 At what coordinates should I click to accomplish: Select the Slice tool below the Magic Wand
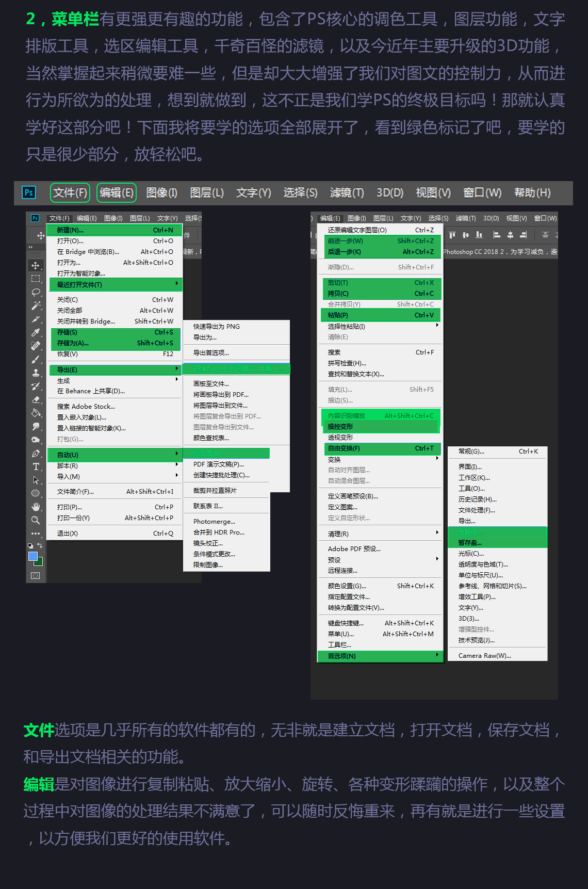tap(36, 319)
